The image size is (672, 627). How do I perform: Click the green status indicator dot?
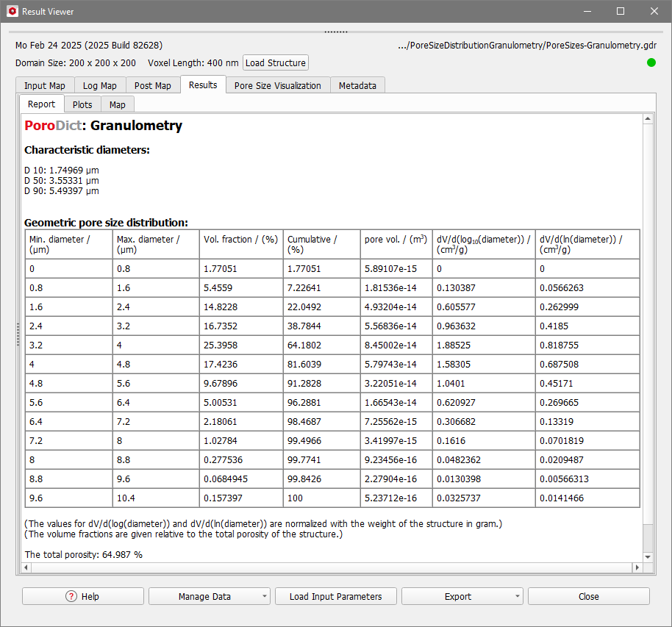[x=651, y=62]
